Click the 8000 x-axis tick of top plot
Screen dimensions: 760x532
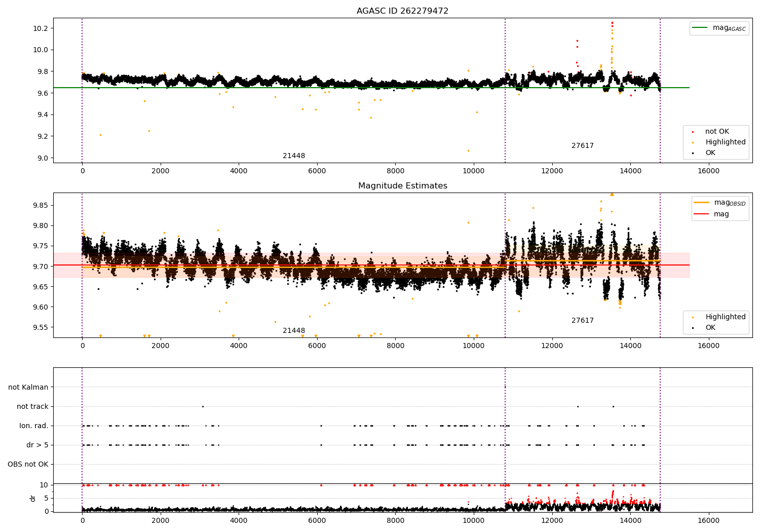(x=395, y=171)
